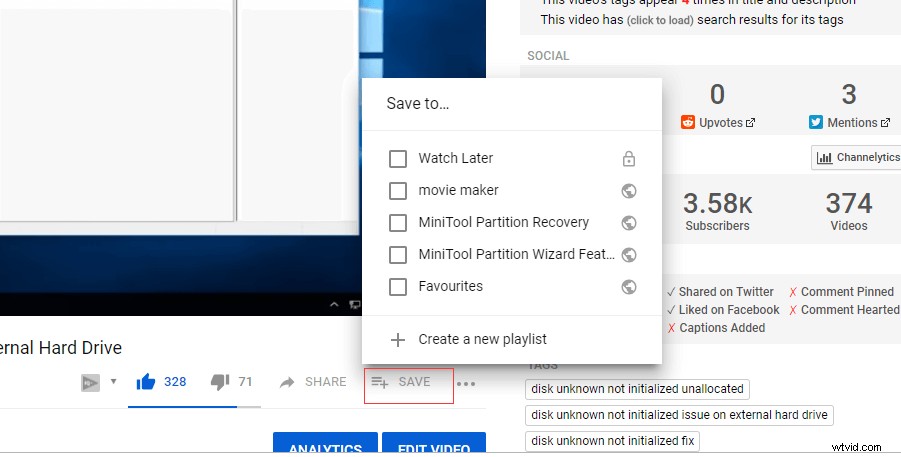Open the EDIT VIDEO button
This screenshot has height=457, width=901.
point(434,444)
